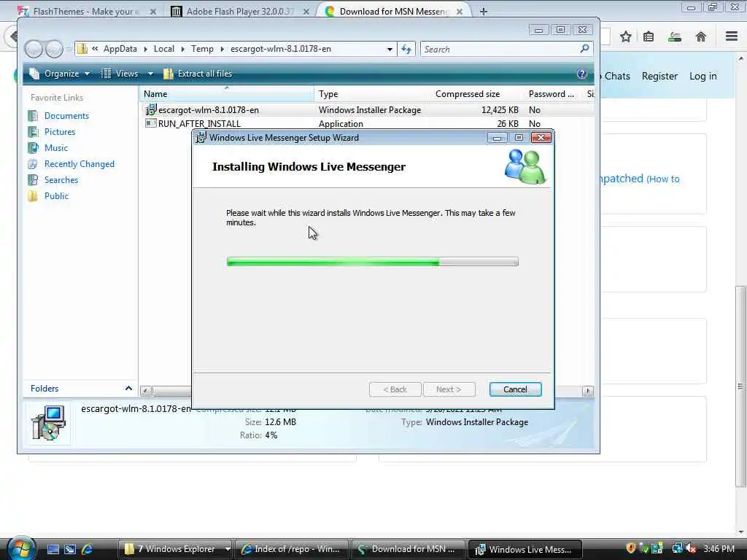
Task: Switch to the FlashThemes browser tab
Action: coord(88,12)
